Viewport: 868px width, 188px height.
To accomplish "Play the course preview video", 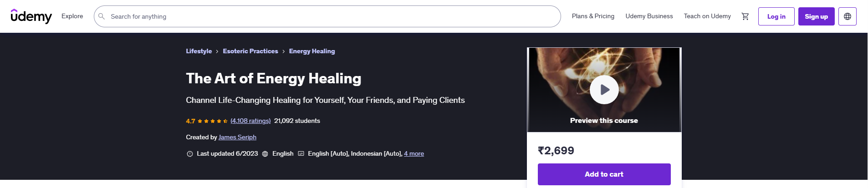I will (x=604, y=90).
